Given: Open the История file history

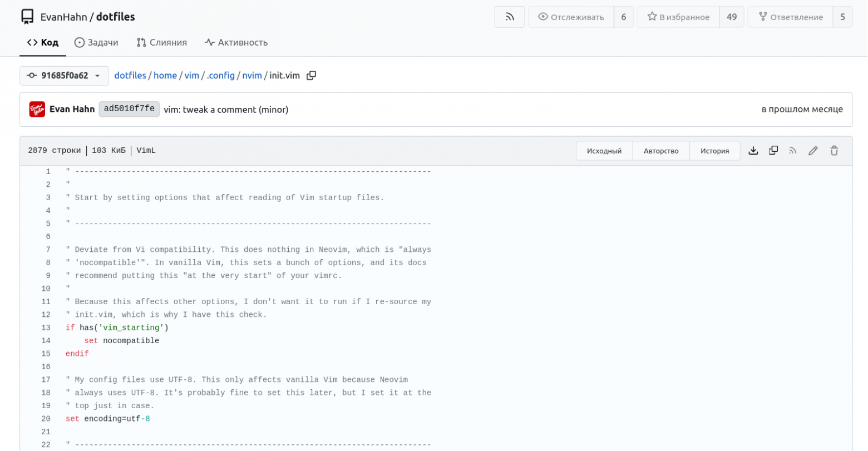Looking at the screenshot, I should tap(714, 151).
